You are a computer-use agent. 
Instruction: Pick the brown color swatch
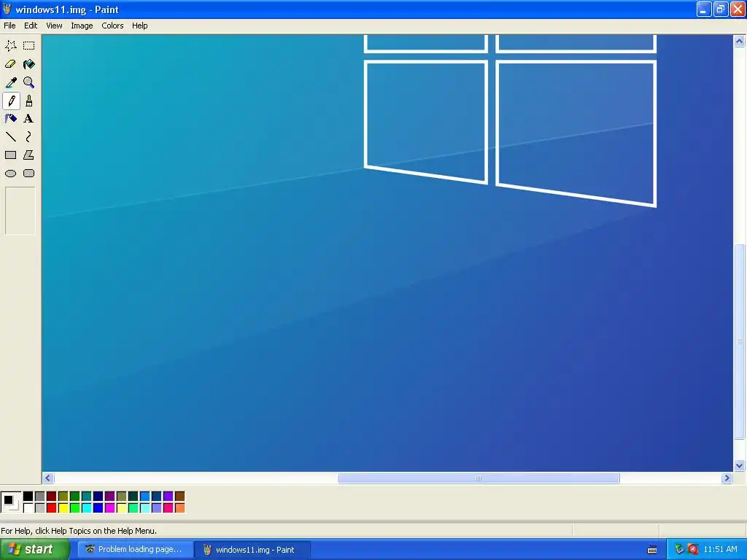(179, 497)
